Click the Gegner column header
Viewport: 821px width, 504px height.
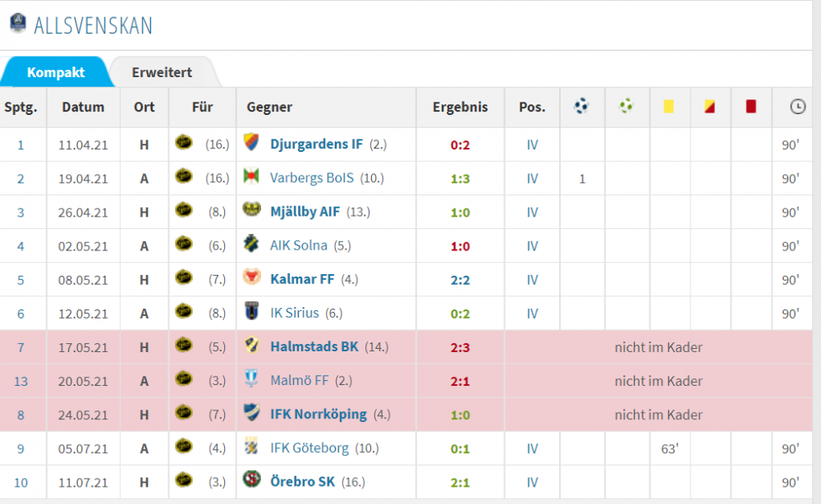click(269, 107)
